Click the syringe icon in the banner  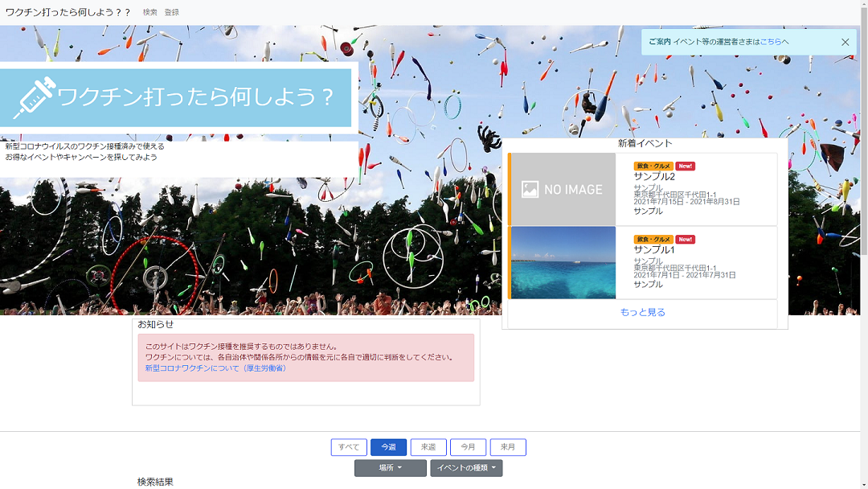pyautogui.click(x=34, y=97)
